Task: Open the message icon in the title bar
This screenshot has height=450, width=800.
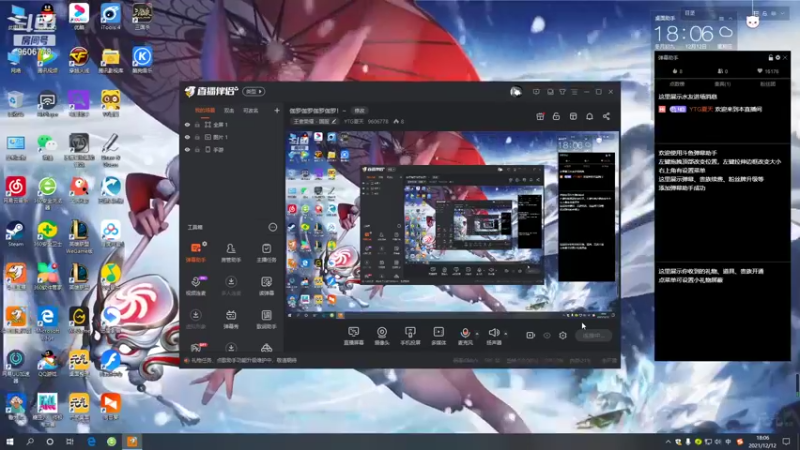Action: (x=536, y=92)
